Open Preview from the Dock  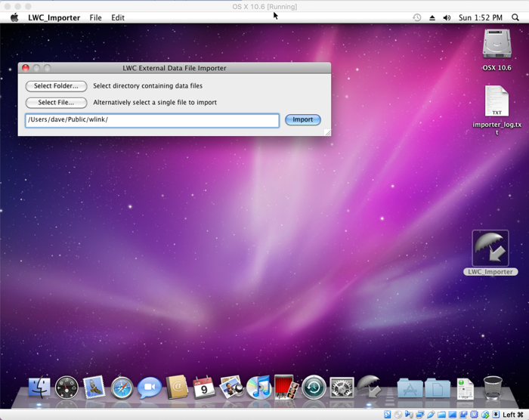coord(231,388)
